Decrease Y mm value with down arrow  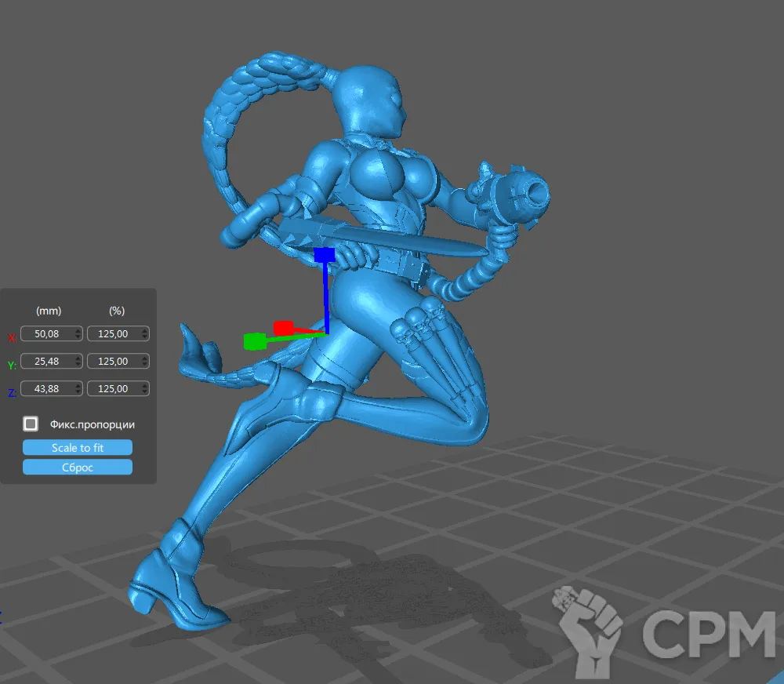tap(77, 365)
